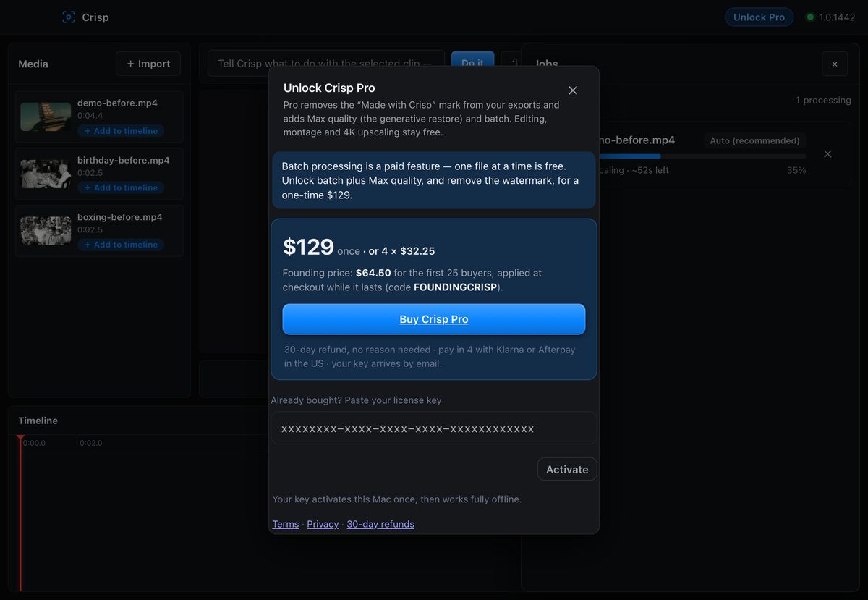This screenshot has width=868, height=600.
Task: Focus the license key input field
Action: click(434, 428)
